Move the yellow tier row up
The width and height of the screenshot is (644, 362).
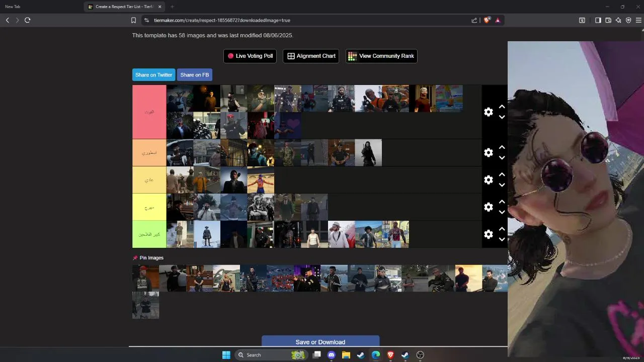tap(502, 202)
